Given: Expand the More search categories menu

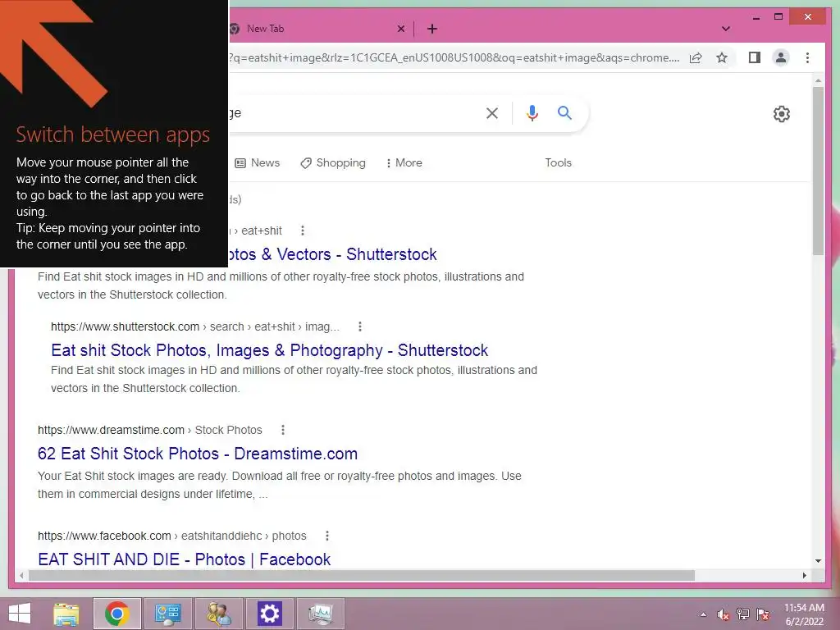Looking at the screenshot, I should [x=404, y=163].
